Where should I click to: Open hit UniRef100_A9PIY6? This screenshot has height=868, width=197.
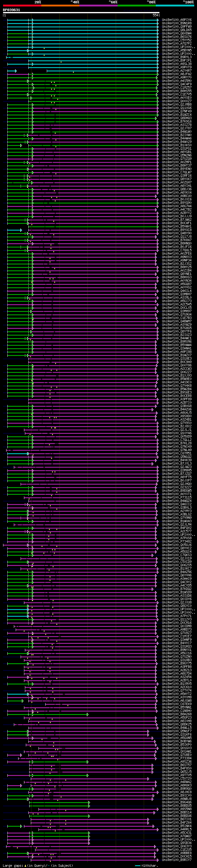(x=176, y=20)
